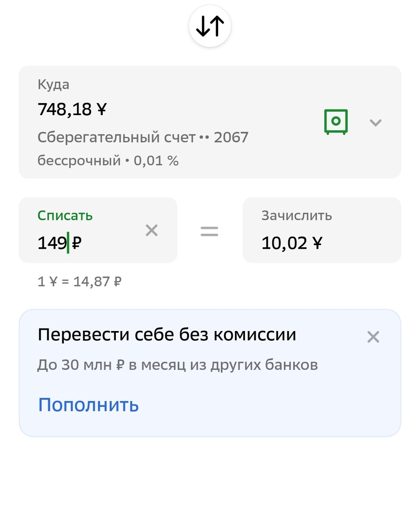
Task: Dismiss the Перевести себе без комиссии banner
Action: click(x=373, y=337)
